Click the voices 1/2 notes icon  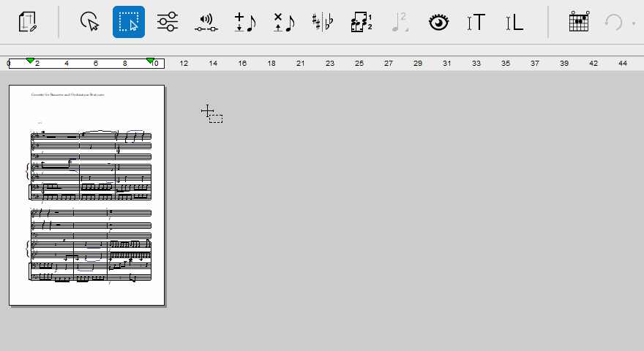(x=361, y=22)
